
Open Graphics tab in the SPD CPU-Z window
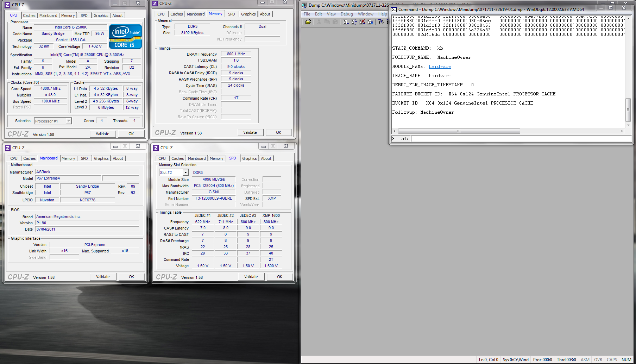pyautogui.click(x=250, y=158)
